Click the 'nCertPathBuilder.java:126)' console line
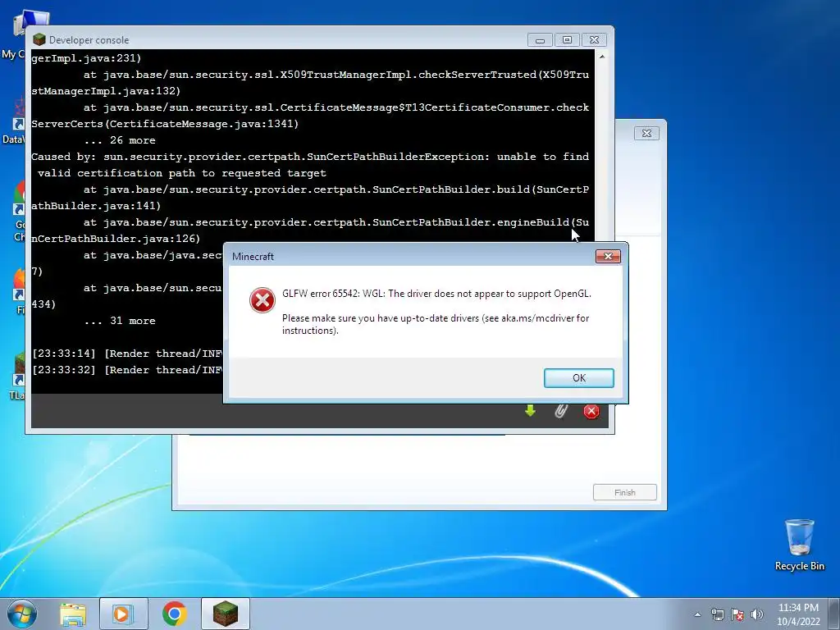Screen dimensions: 840x630 point(116,239)
